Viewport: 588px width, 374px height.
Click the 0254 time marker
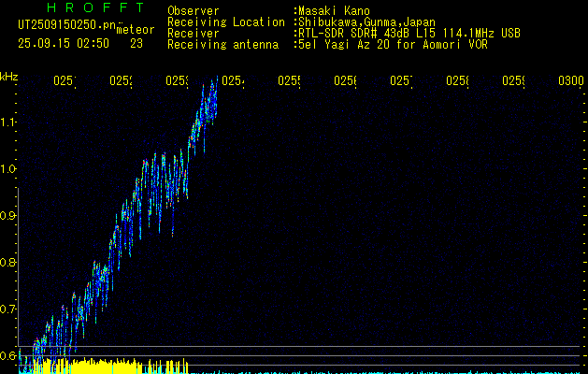click(234, 81)
